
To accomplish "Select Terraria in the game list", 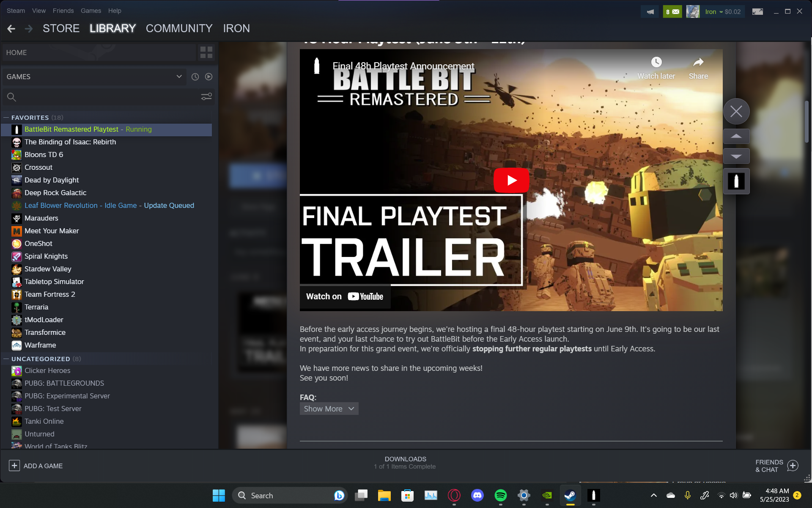I will [x=107, y=307].
